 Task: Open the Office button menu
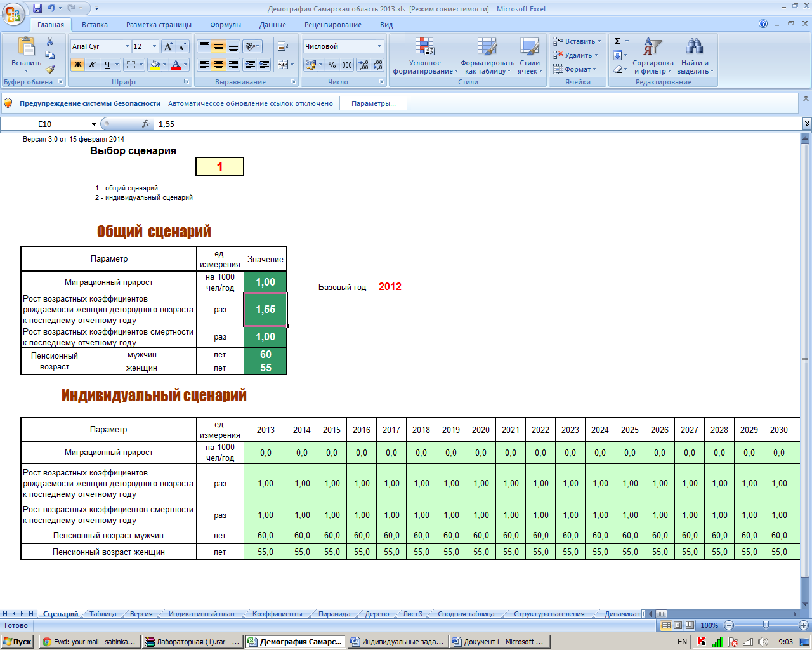tap(13, 14)
